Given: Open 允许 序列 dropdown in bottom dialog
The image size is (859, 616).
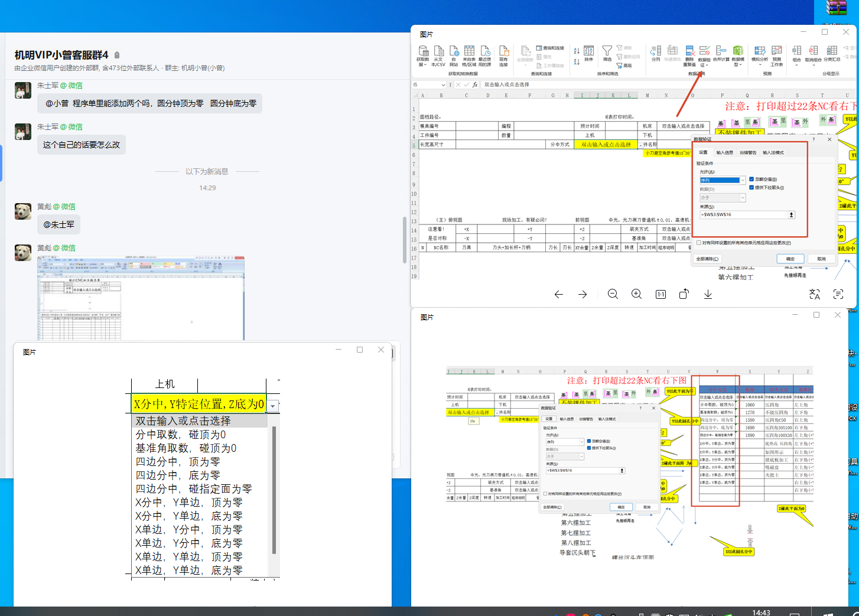Looking at the screenshot, I should tap(581, 442).
